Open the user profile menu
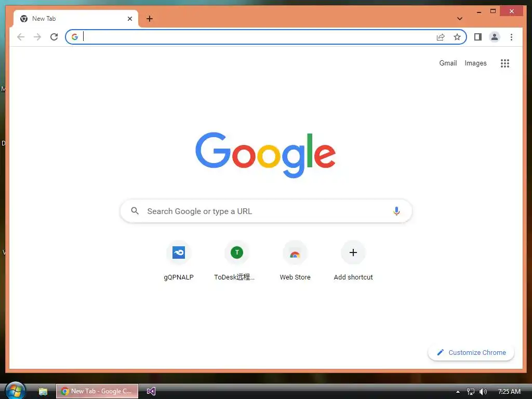The width and height of the screenshot is (532, 399). click(x=495, y=37)
